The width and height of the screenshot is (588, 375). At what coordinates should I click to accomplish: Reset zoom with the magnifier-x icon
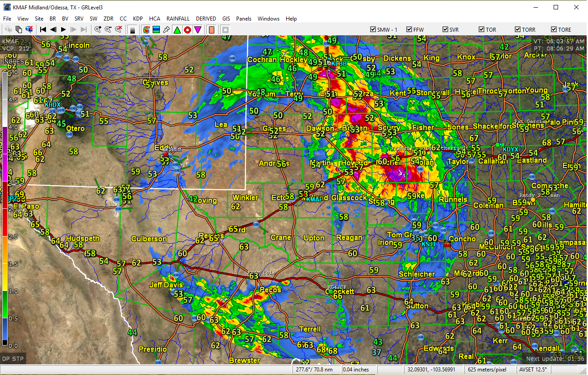click(x=119, y=29)
